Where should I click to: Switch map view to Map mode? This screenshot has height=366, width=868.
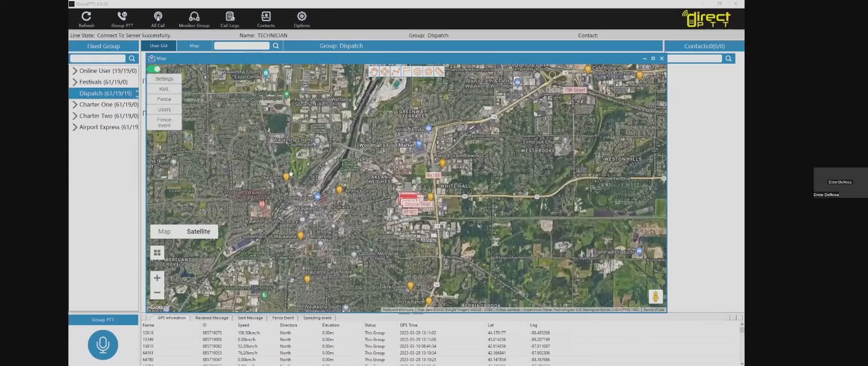(x=164, y=232)
